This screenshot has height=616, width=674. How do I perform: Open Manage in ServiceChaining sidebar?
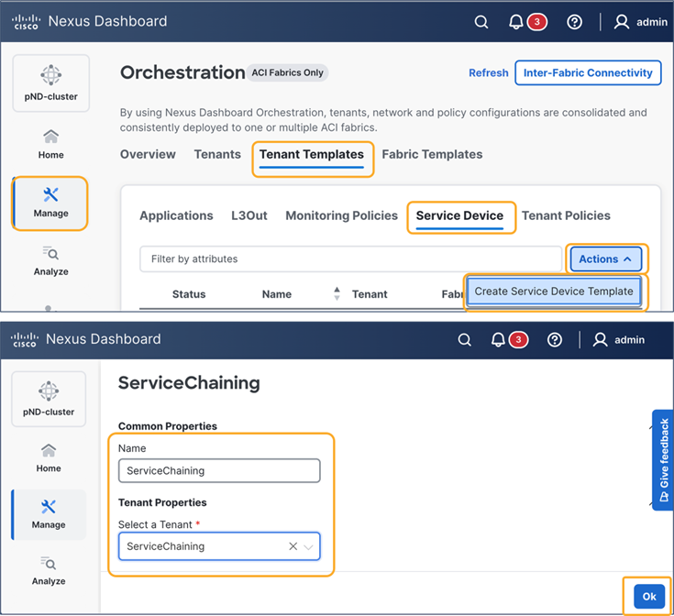[49, 514]
